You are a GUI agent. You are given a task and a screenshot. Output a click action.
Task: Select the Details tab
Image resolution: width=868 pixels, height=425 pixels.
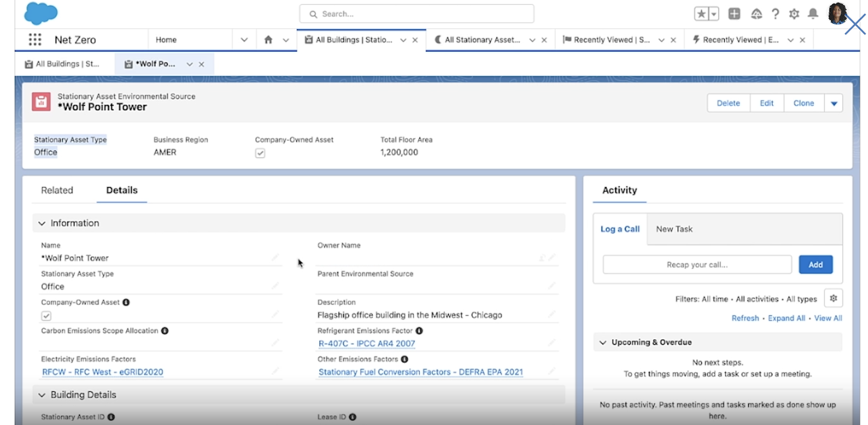pos(122,190)
